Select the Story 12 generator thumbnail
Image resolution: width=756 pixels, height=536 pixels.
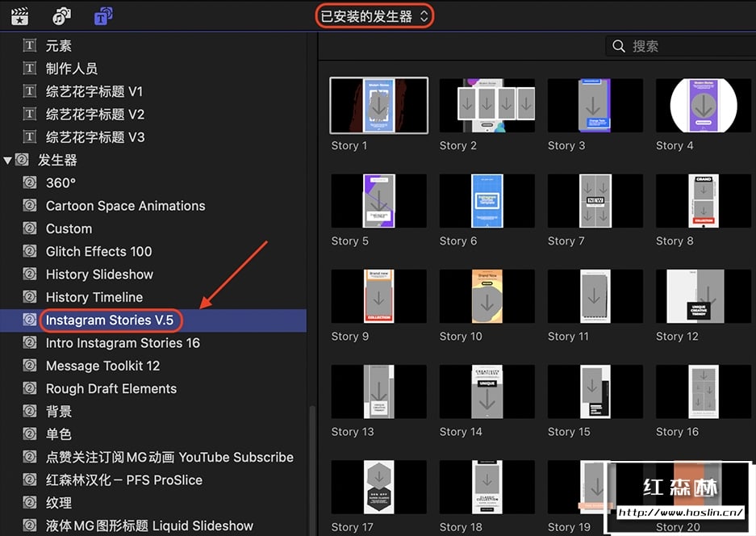tap(704, 296)
